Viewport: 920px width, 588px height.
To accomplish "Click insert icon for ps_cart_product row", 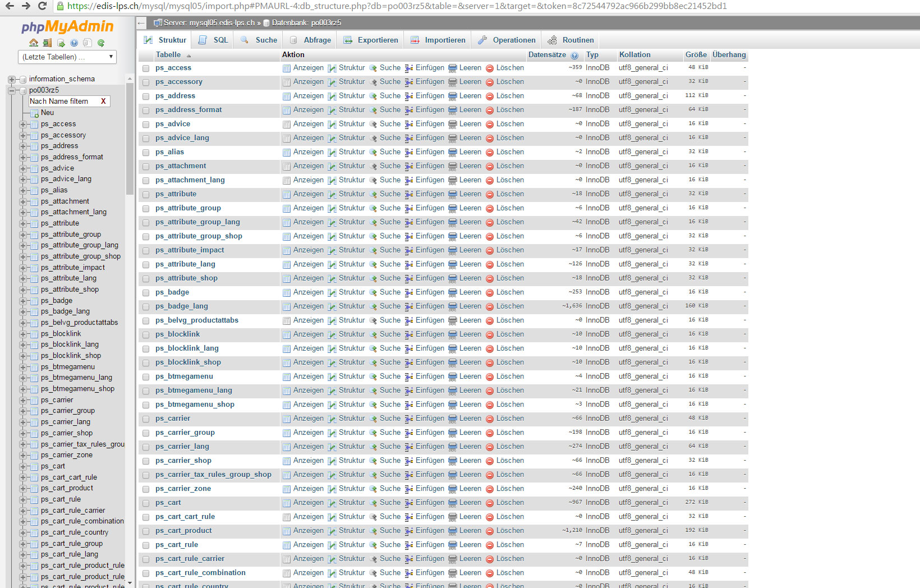I will [409, 531].
